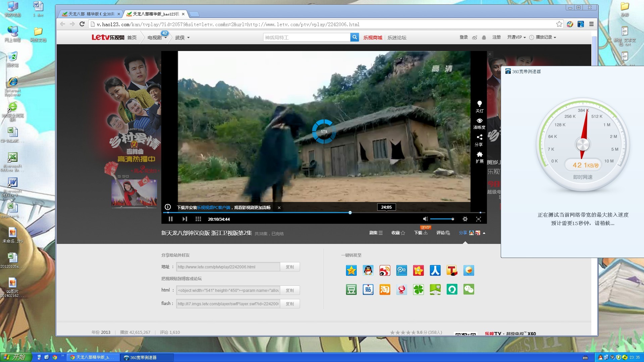The height and width of the screenshot is (362, 644).
Task: Share to QQ penguin icon
Action: (368, 270)
